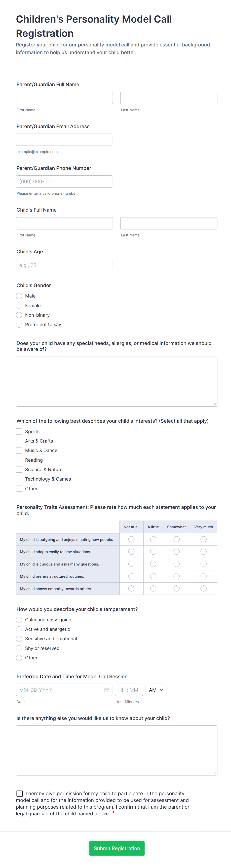Click the HH:MM time input
The image size is (231, 868).
(x=128, y=689)
